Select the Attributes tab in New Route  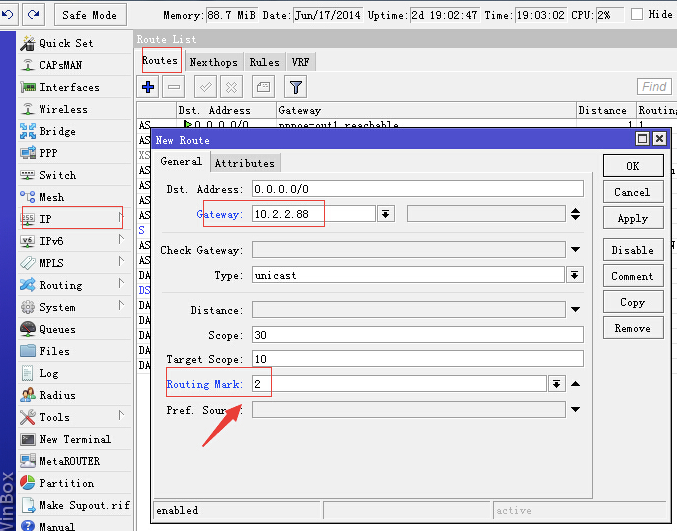click(245, 163)
